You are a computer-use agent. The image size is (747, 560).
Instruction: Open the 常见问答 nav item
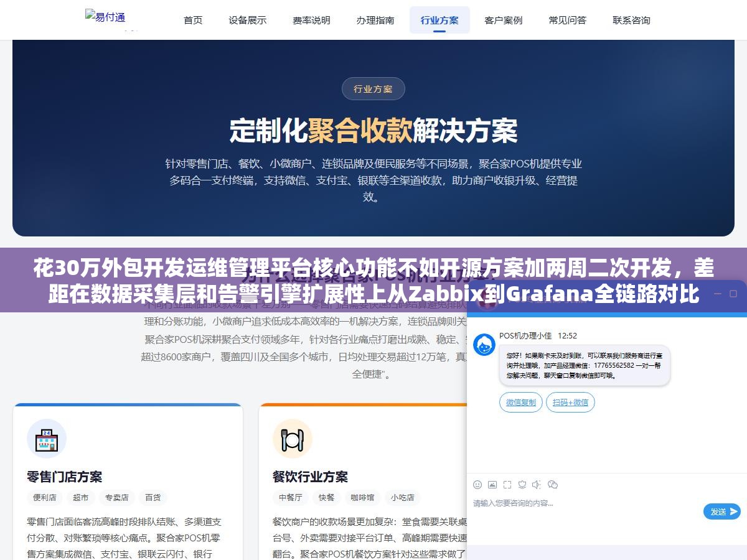tap(568, 20)
